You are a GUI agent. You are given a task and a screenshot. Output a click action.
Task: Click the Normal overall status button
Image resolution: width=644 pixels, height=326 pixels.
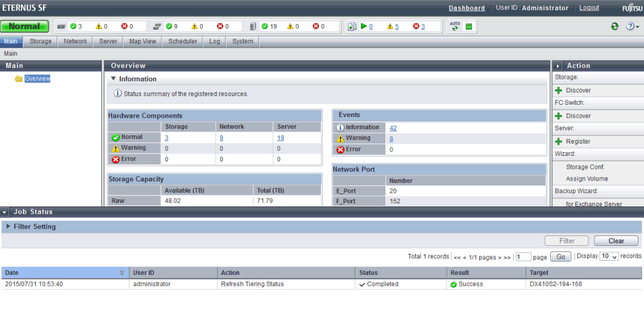pos(25,26)
